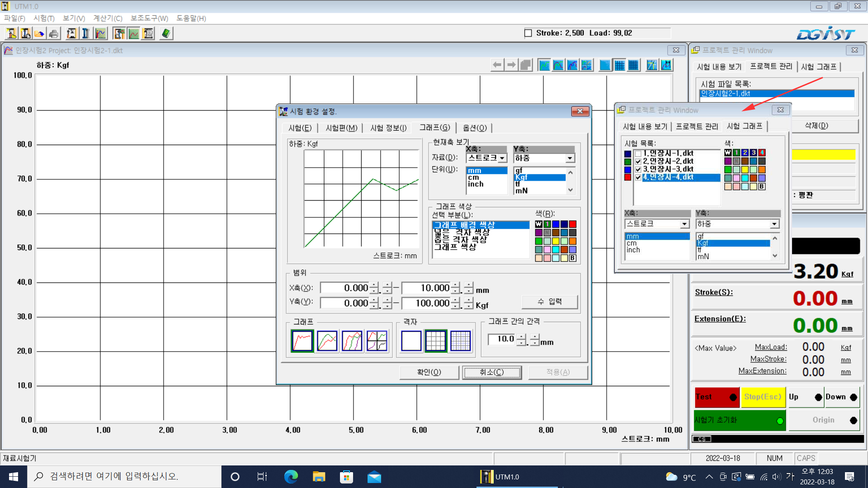The image size is (868, 488).
Task: Open the X축 스트로크 dropdown in settings dialog
Action: pos(502,158)
